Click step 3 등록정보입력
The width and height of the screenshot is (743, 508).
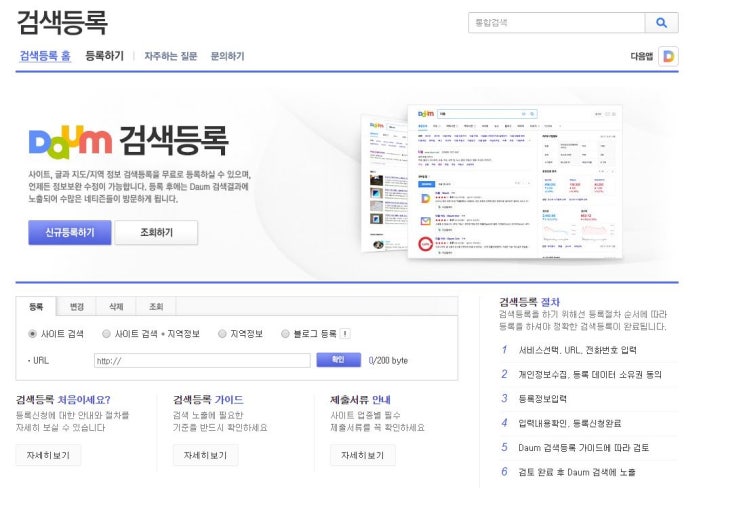[x=543, y=399]
